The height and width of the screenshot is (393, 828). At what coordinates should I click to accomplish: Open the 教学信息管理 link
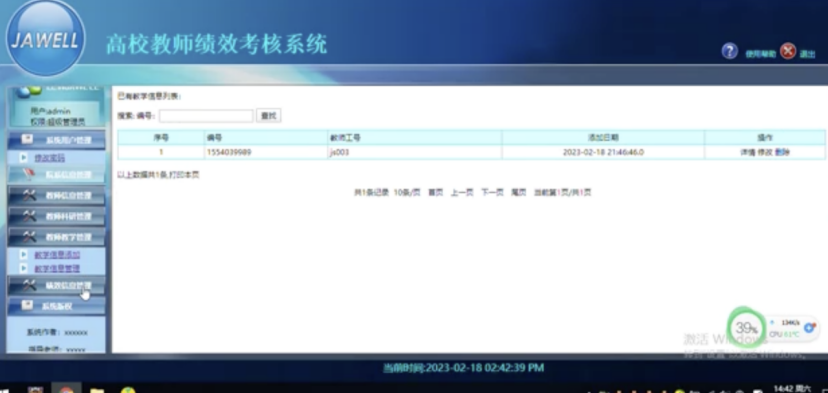pos(57,269)
